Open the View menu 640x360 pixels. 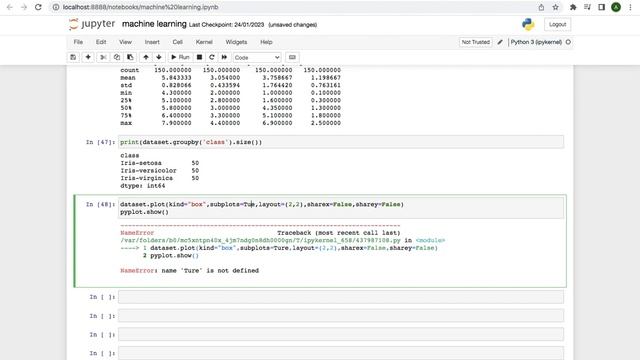(125, 42)
